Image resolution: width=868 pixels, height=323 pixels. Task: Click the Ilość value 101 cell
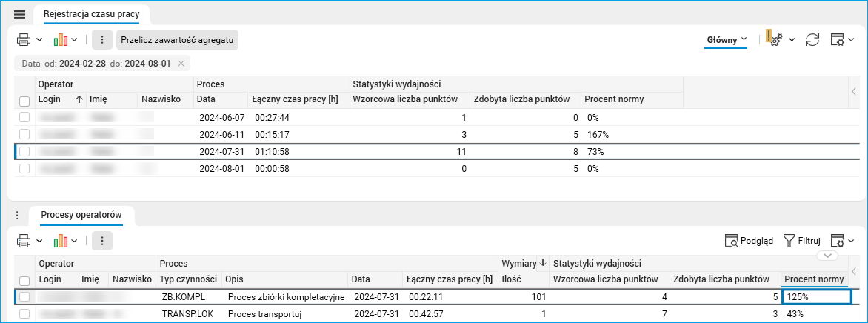[524, 298]
